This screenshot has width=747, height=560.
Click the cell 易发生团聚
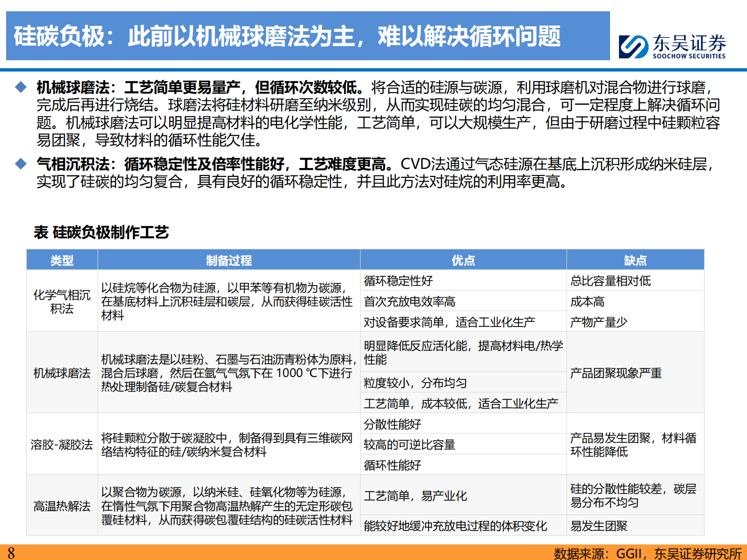[x=635, y=525]
